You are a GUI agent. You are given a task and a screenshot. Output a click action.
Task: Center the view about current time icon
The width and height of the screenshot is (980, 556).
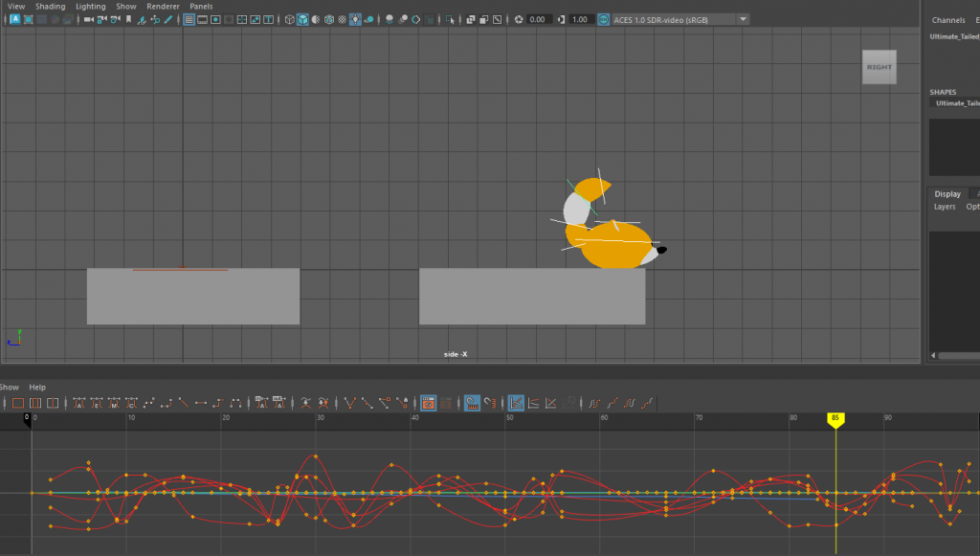53,403
